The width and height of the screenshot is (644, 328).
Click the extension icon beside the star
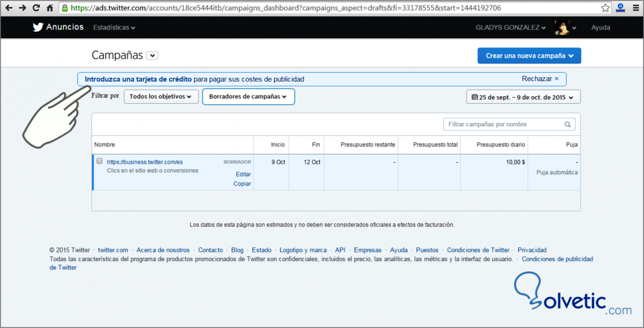click(x=620, y=8)
